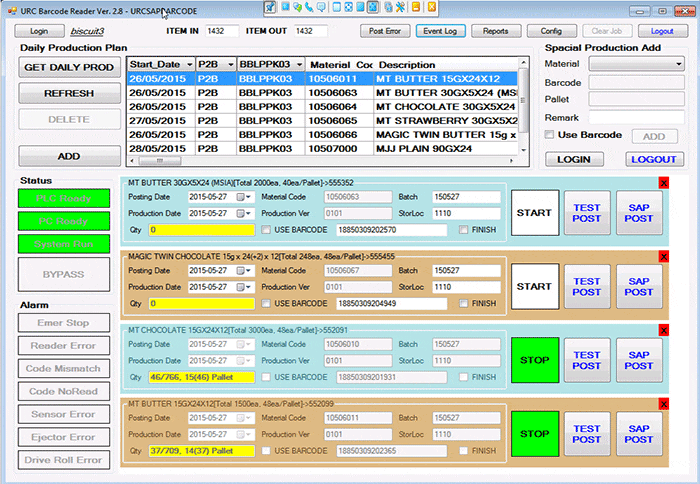Click the orange minimize icon on the remote toolbar
Screen dimensions: 700x484
click(x=416, y=7)
